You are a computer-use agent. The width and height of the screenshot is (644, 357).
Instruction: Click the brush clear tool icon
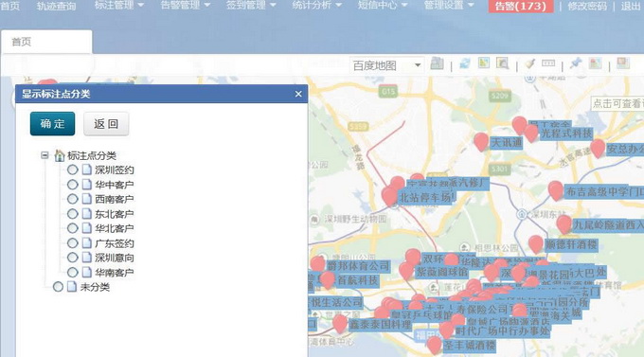point(529,63)
